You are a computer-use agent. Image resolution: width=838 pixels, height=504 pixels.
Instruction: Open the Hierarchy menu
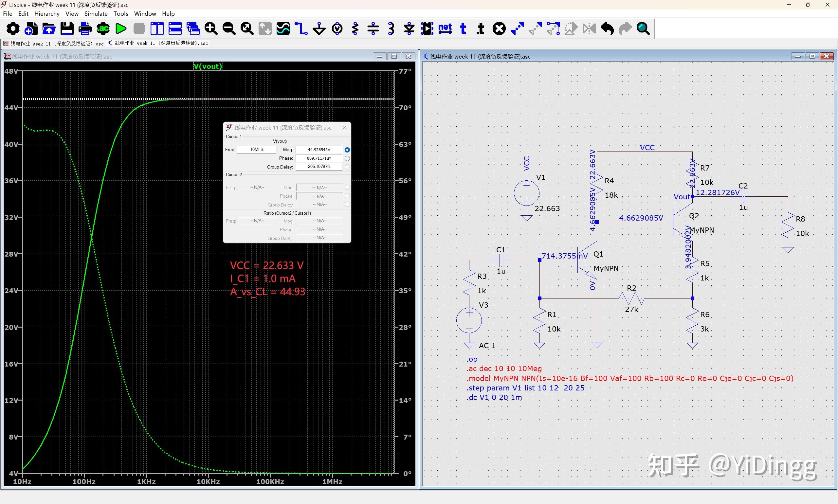(47, 14)
